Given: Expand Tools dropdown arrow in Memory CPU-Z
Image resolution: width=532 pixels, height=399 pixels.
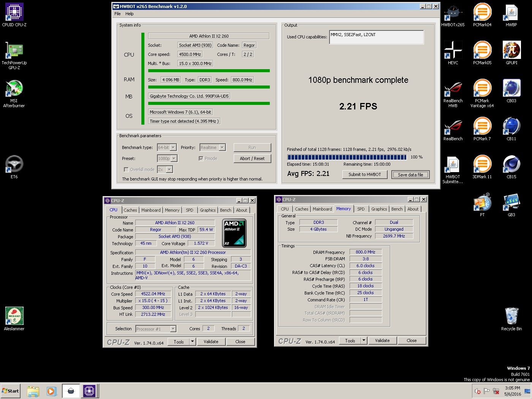Looking at the screenshot, I should pos(364,340).
